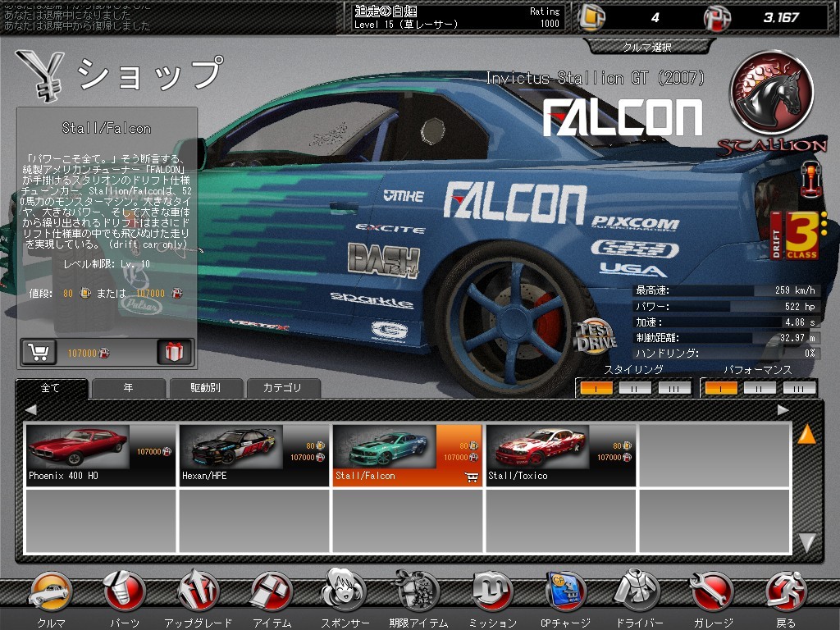This screenshot has height=630, width=840.
Task: Click the cart icon on Stall/Falcon card
Action: pyautogui.click(x=472, y=477)
